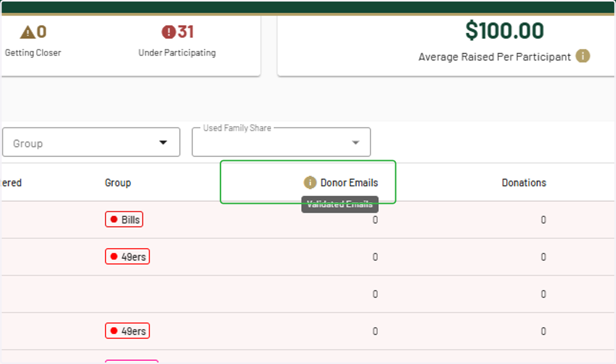Click the Under Participating red alert icon

point(168,32)
